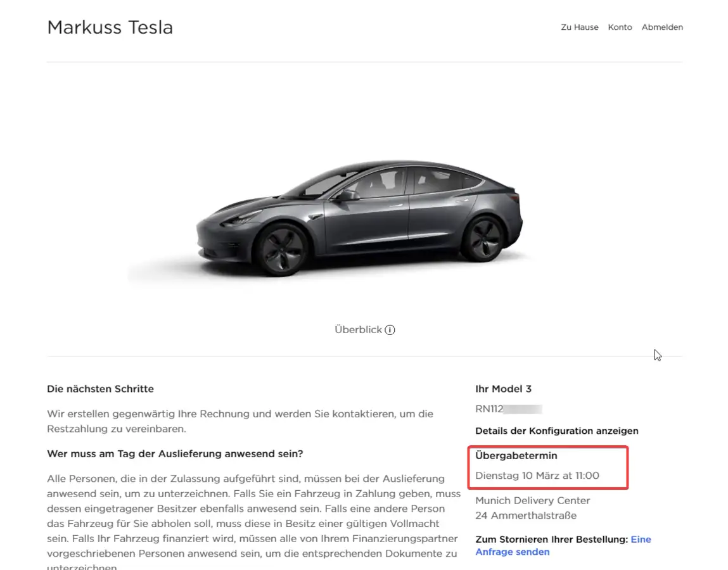Open Details der Konfiguration anzeigen

coord(556,431)
